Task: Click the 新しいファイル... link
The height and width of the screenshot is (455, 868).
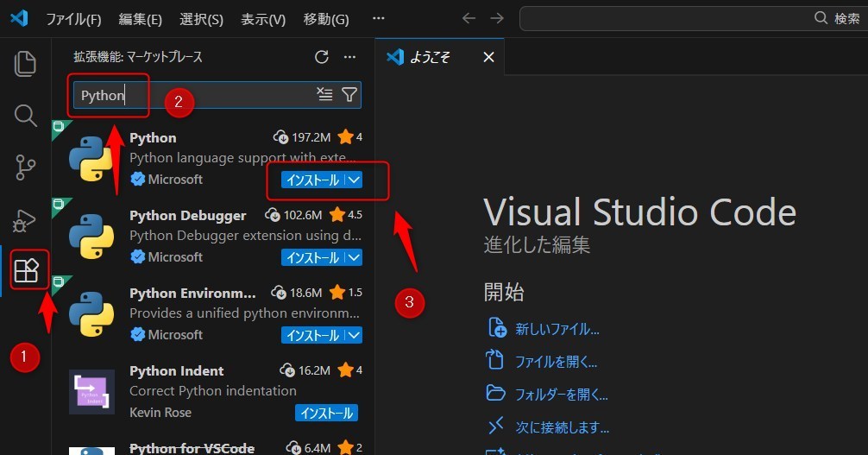Action: pyautogui.click(x=557, y=329)
